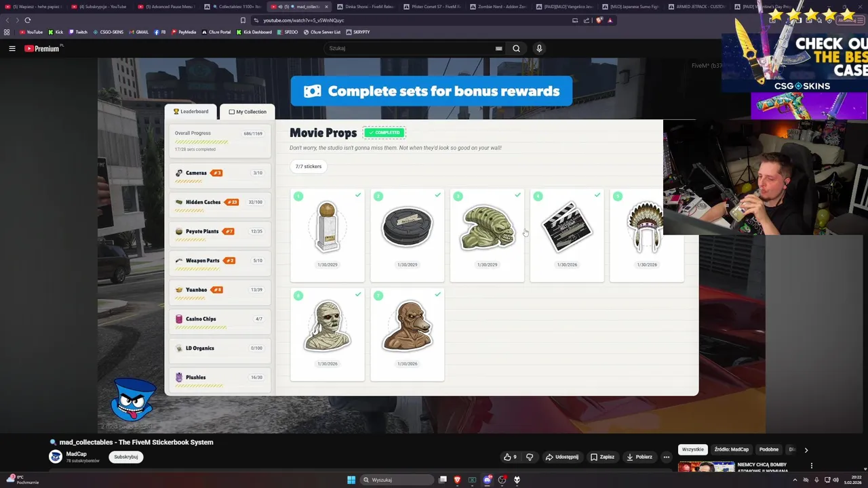Open the browser apps grid icon in bookmarks bar
Image resolution: width=868 pixels, height=488 pixels.
7,32
